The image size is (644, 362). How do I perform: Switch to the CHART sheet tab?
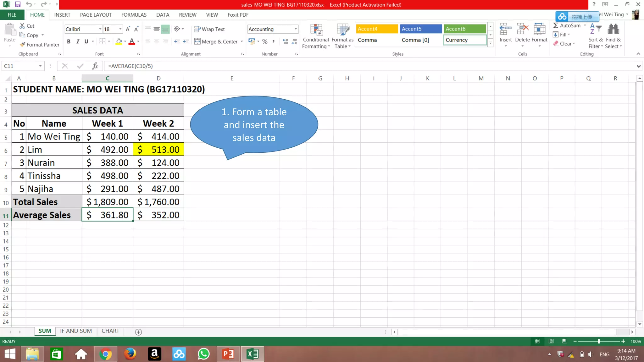coord(110,331)
